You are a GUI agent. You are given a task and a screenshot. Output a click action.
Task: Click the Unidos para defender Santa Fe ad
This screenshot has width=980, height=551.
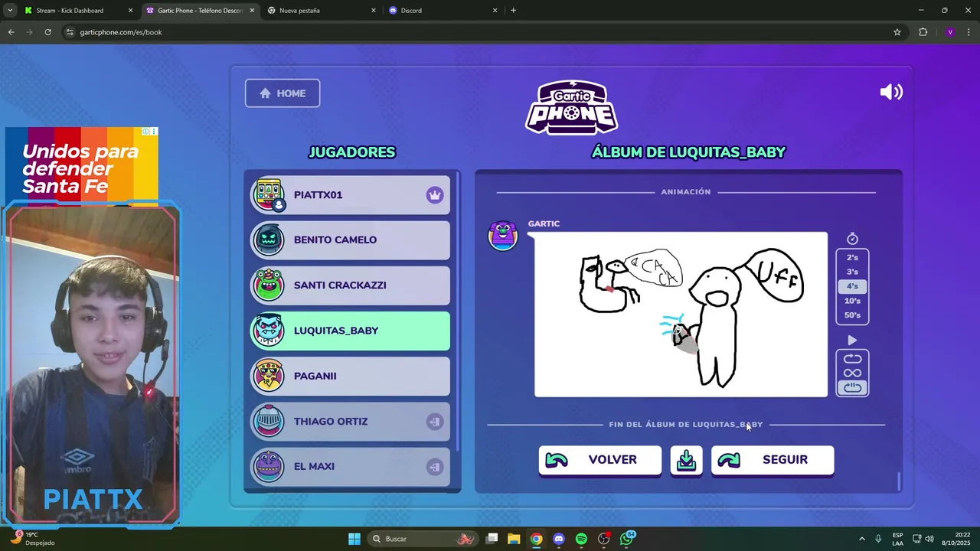82,165
